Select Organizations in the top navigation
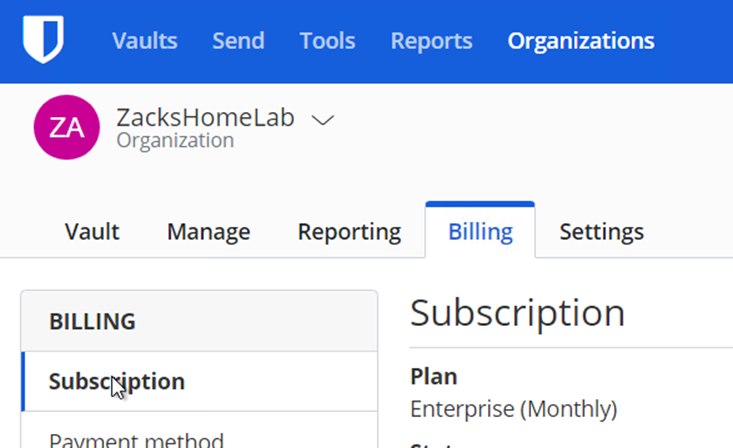Screen dimensions: 733x448 point(581,41)
